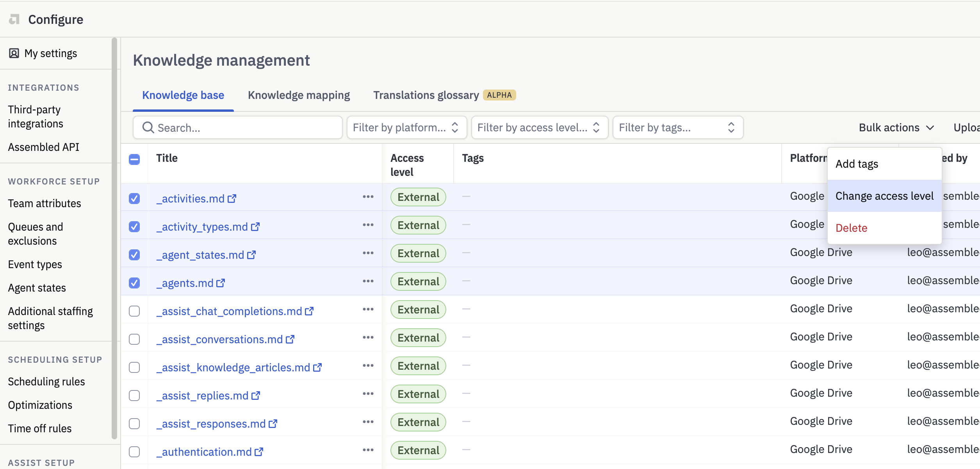Check the _assist_chat_completions.md row checkbox

pyautogui.click(x=134, y=311)
